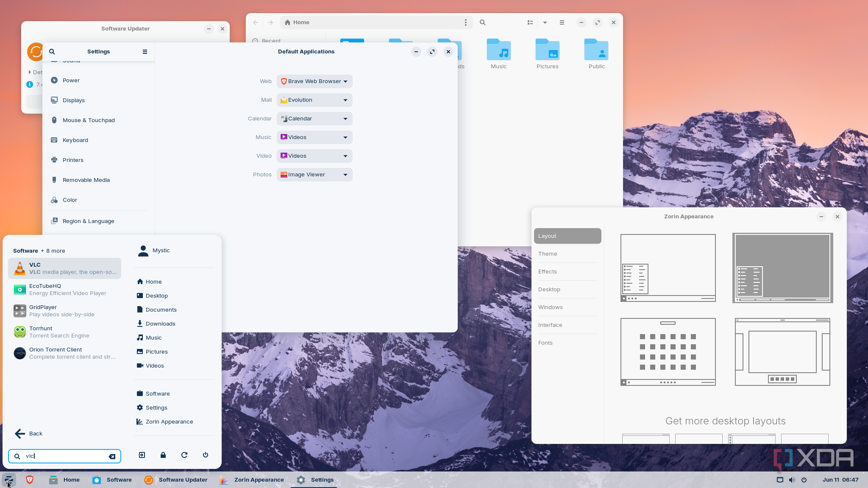This screenshot has height=488, width=868.
Task: Select the Fonts tab in Zorin Appearance
Action: [568, 343]
